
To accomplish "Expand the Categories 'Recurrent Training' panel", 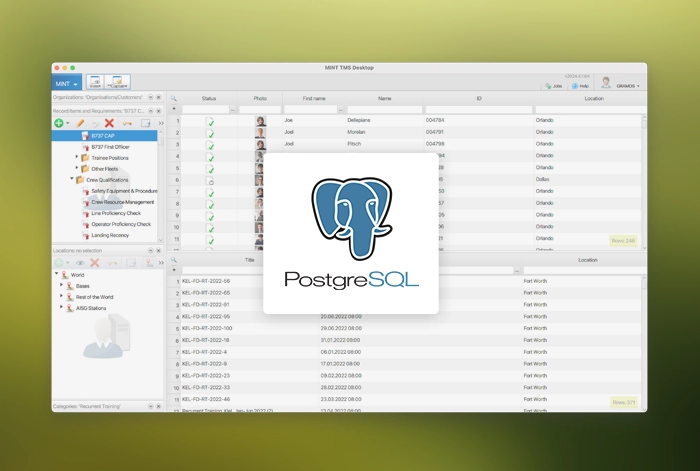I will 150,406.
